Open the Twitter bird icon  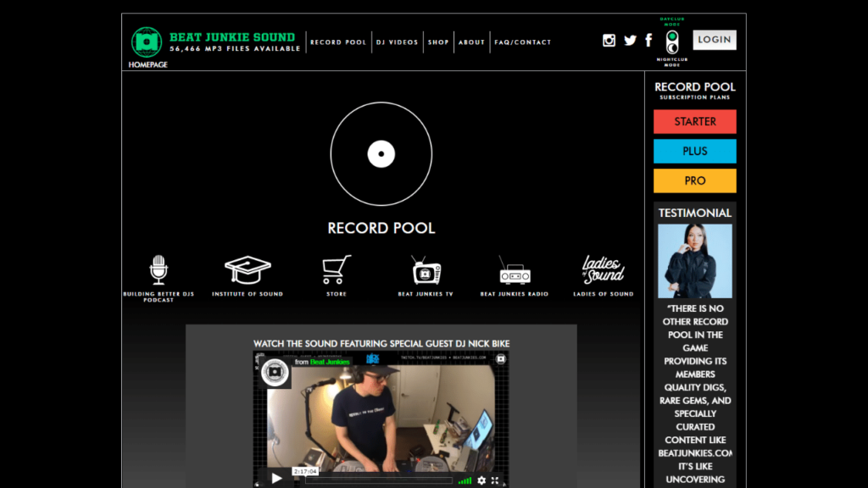[x=630, y=41]
